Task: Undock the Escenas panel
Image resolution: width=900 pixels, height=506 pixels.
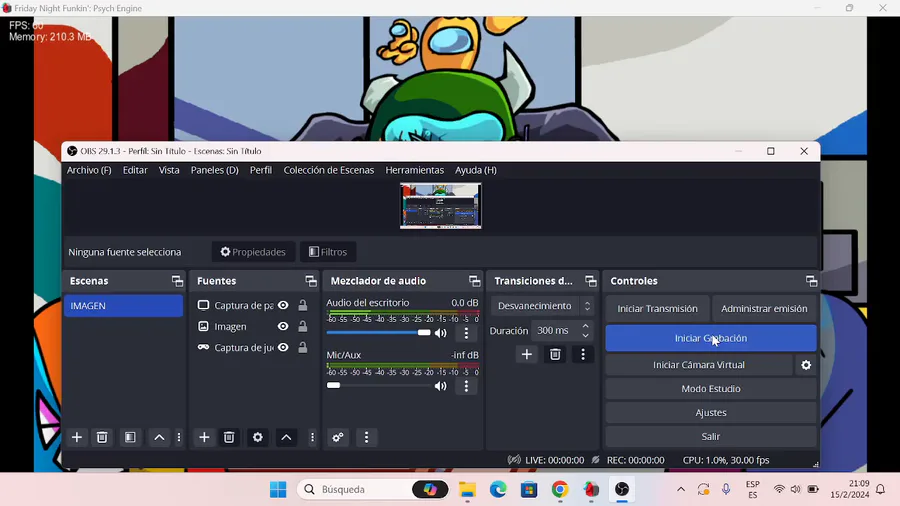Action: (177, 281)
